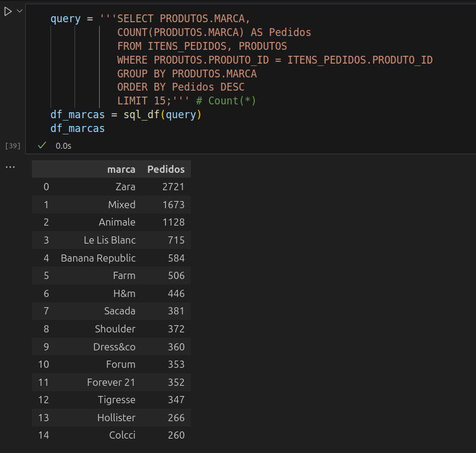Select the 'Forum' brand cell
The image size is (476, 453).
pos(121,364)
